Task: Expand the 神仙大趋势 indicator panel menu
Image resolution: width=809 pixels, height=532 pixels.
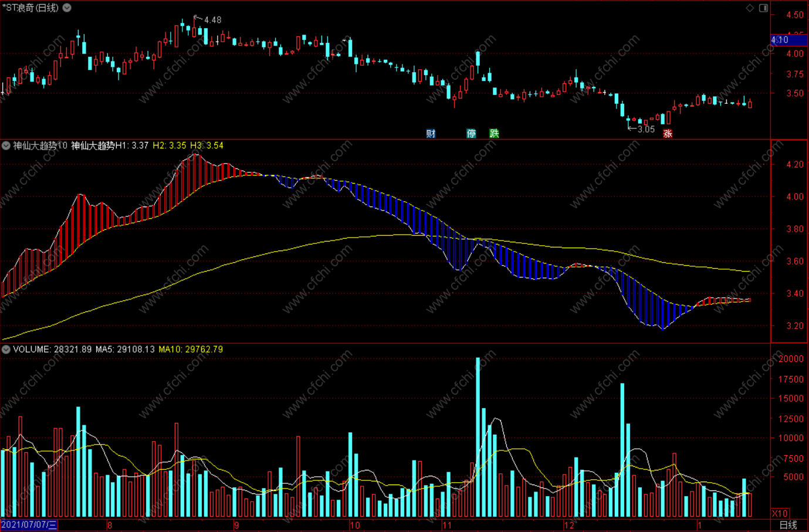Action: coord(6,145)
